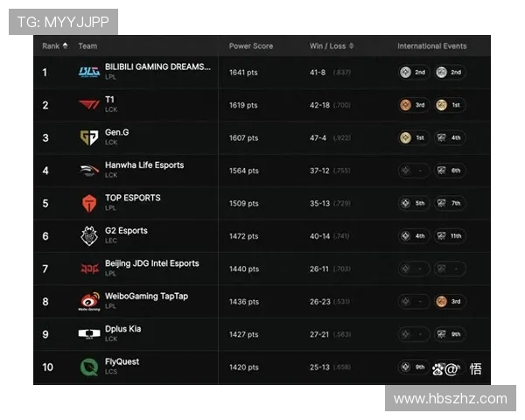This screenshot has height=420, width=525.
Task: Click WeiboGaming's 3rd place event badge
Action: coord(449,302)
